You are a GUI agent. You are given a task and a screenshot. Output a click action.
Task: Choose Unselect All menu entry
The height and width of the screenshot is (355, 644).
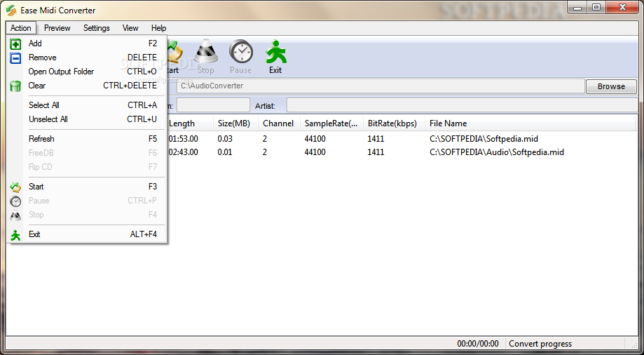(x=87, y=119)
